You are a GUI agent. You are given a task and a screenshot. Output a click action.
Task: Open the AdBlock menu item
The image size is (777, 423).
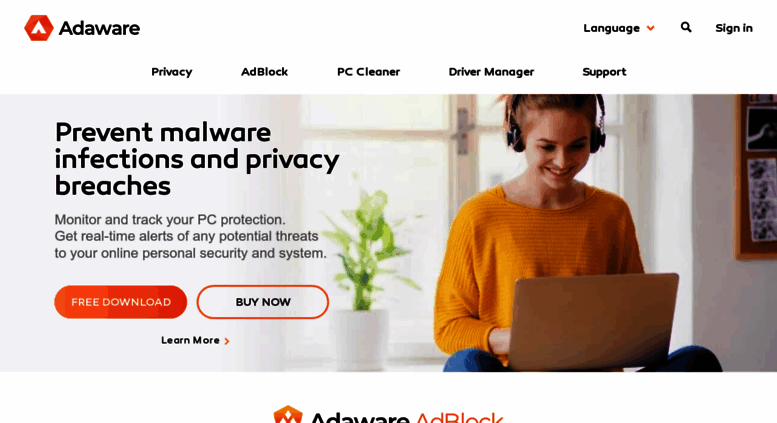tap(264, 72)
